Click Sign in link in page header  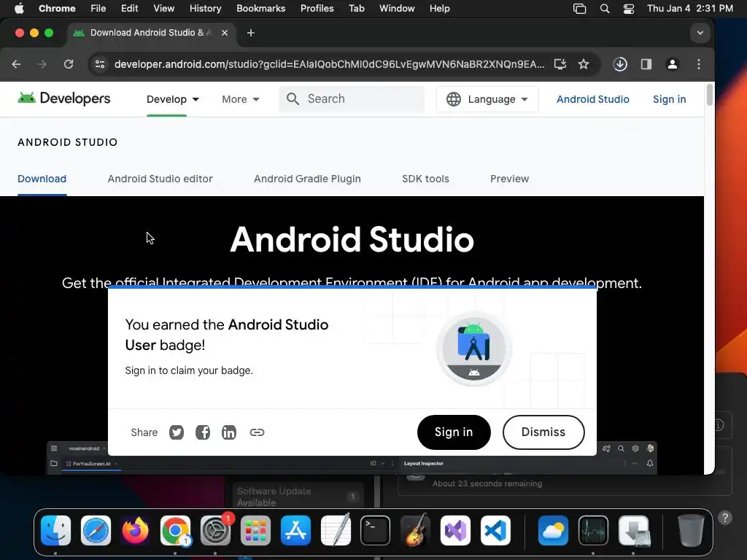point(670,99)
